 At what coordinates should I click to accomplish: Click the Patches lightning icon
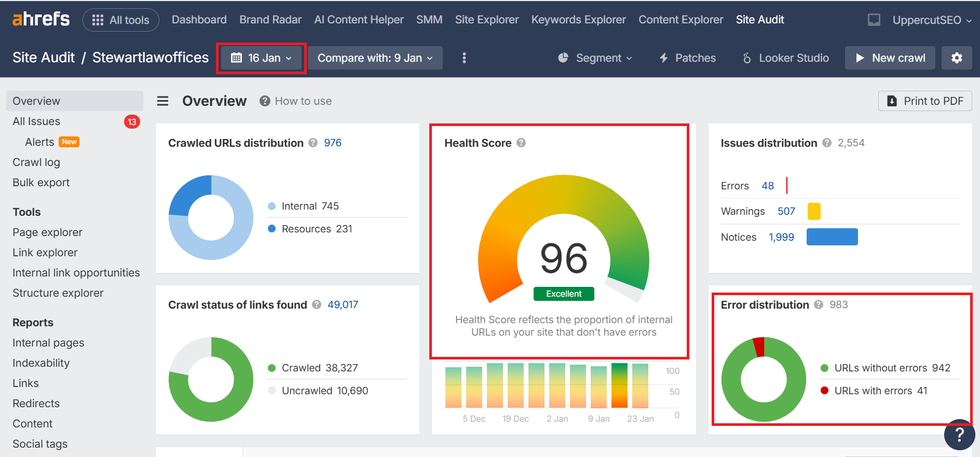[x=663, y=58]
